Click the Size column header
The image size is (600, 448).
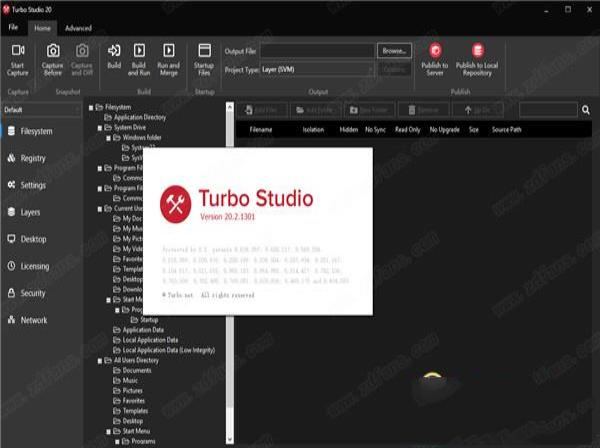[474, 130]
